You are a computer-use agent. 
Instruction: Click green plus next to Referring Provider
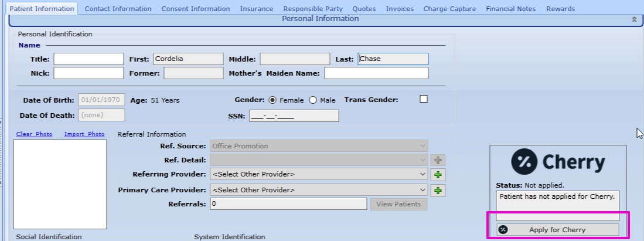coord(437,175)
